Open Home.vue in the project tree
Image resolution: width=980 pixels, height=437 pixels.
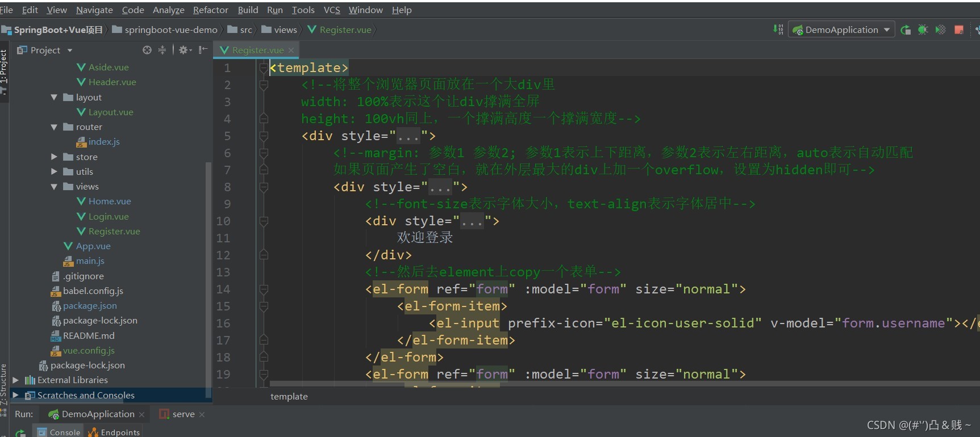pos(104,201)
